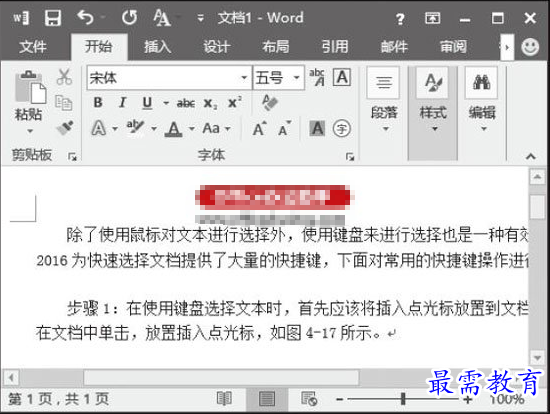
Task: Switch to Read Mode view icon
Action: coord(224,399)
